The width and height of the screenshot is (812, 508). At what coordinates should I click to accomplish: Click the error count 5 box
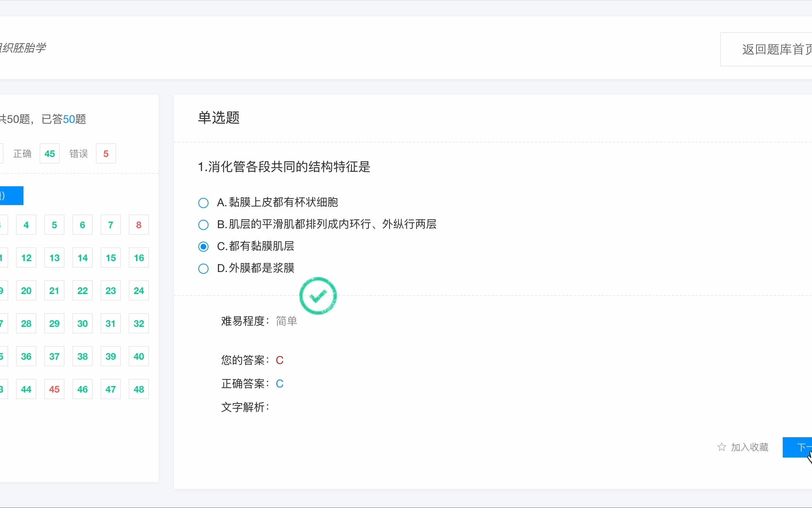106,154
